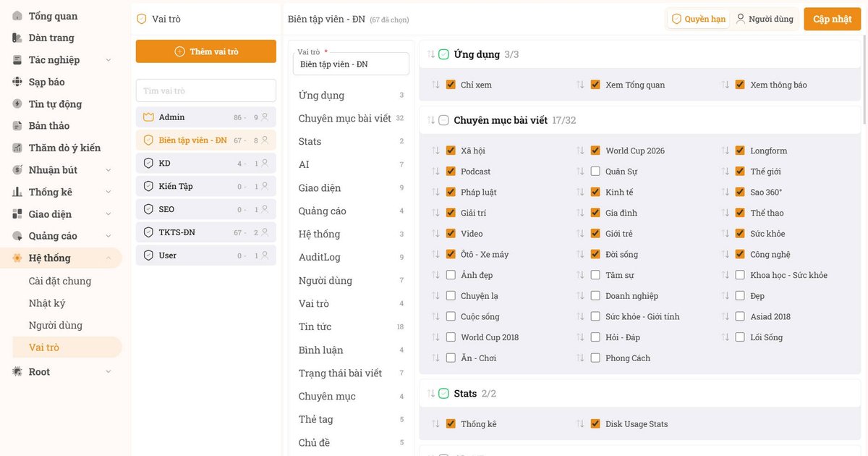Click the Tìm vai trò search field
The width and height of the screenshot is (868, 456).
(206, 90)
